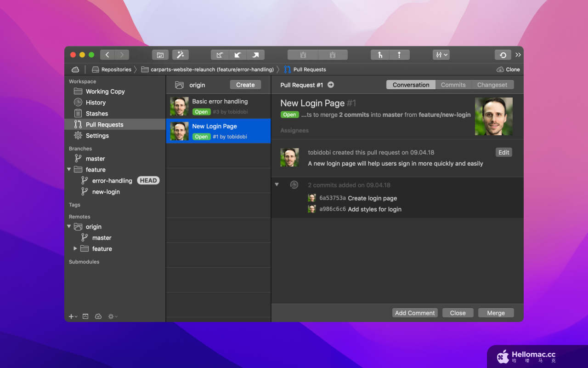Go back with the left arrow toolbar button
The image size is (588, 368).
click(107, 55)
